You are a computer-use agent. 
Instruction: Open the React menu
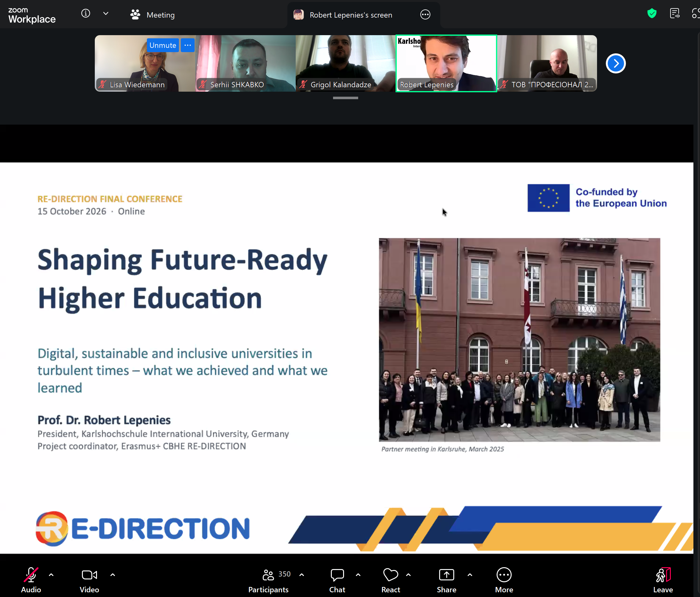coord(390,580)
